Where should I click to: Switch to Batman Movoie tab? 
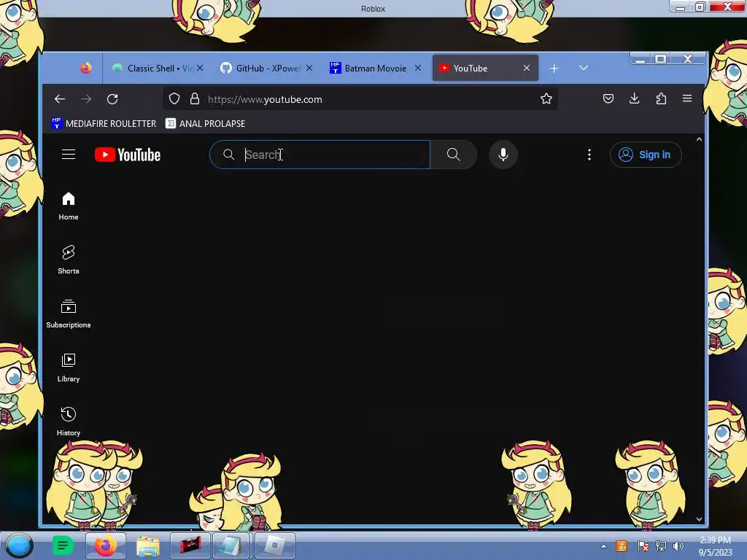(369, 68)
